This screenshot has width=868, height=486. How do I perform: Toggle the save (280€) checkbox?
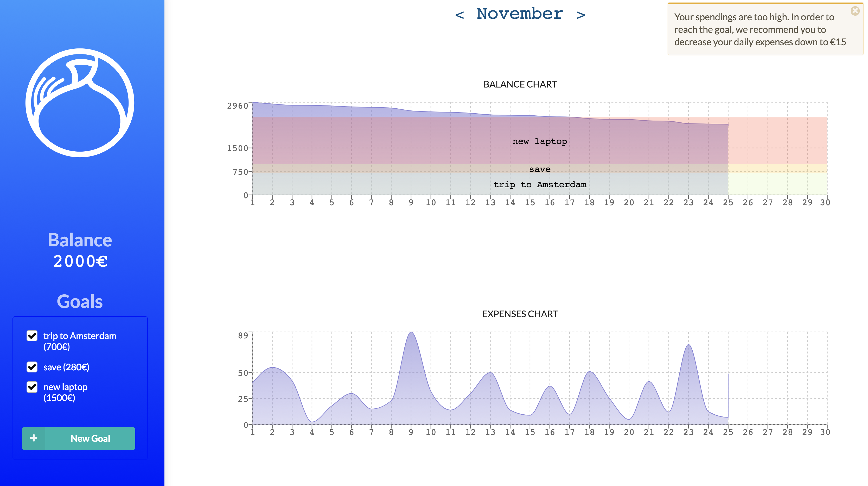tap(32, 367)
